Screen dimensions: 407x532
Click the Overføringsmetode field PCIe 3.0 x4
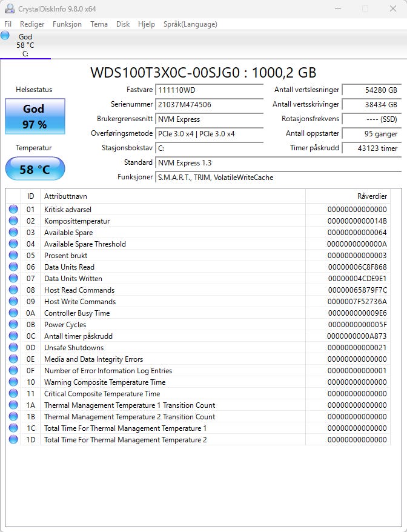point(210,134)
